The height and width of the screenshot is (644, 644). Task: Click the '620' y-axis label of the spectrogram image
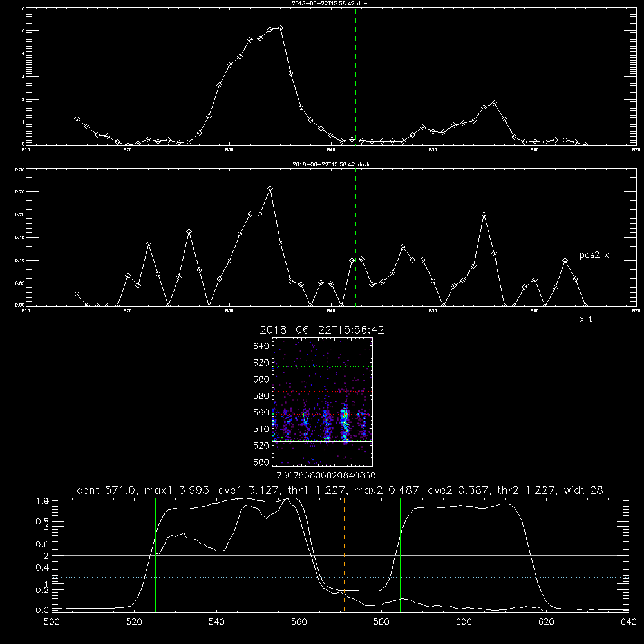(x=261, y=363)
